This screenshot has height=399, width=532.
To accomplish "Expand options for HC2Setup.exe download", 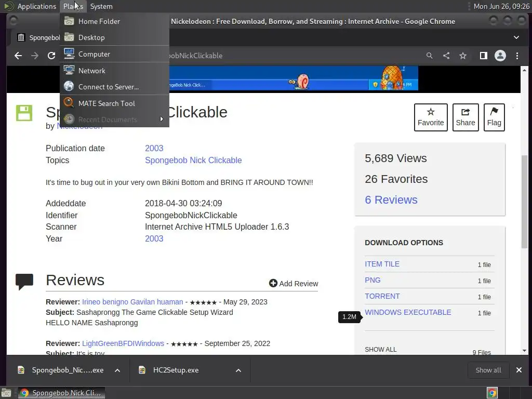I will pyautogui.click(x=238, y=370).
